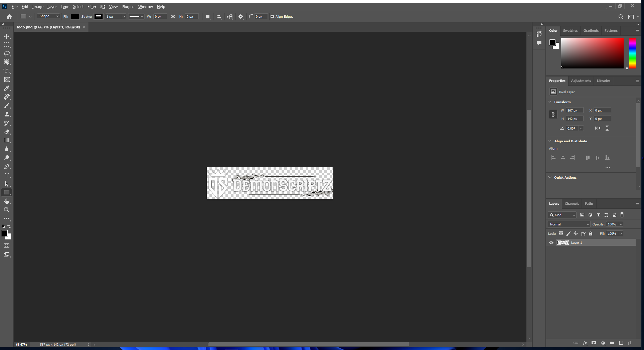The height and width of the screenshot is (350, 644).
Task: Select the Horizontal Type tool
Action: (x=7, y=175)
